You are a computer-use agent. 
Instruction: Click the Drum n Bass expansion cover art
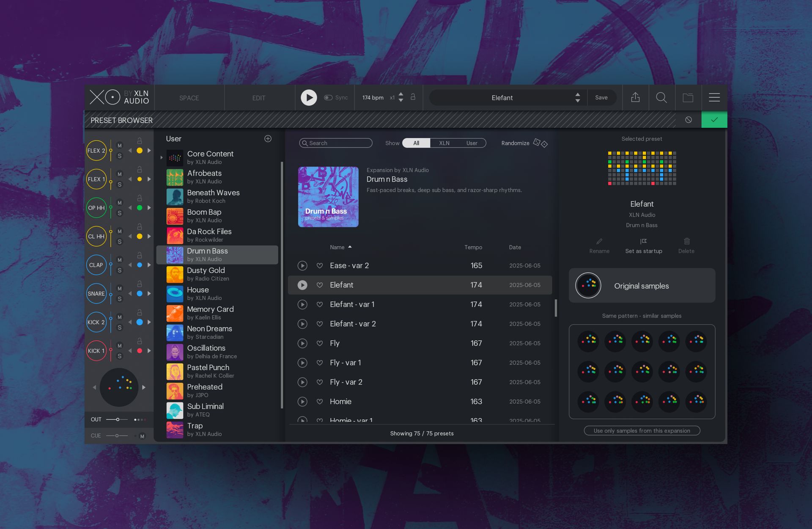point(328,197)
